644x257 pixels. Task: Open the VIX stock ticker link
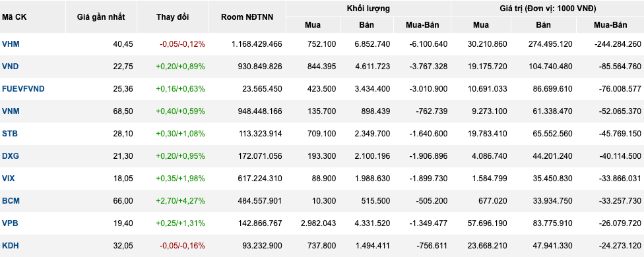(x=9, y=179)
